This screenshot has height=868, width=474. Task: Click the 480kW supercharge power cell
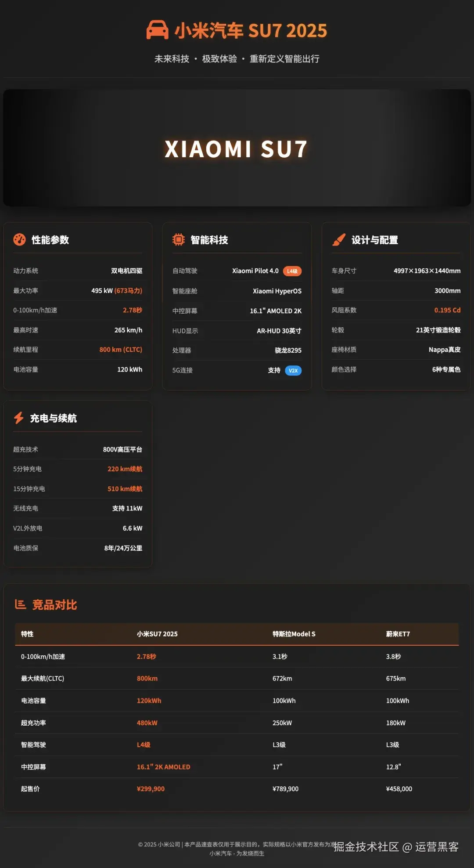click(147, 723)
